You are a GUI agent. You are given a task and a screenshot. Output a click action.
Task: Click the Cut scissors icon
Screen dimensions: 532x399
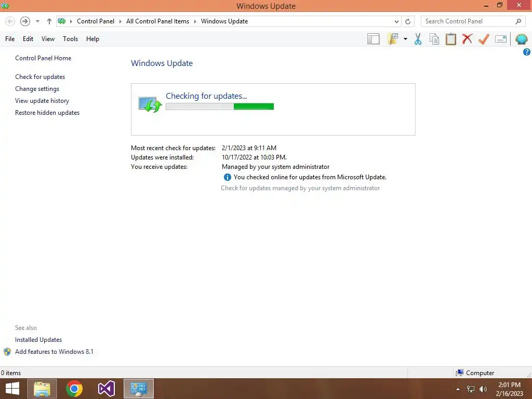pos(418,39)
